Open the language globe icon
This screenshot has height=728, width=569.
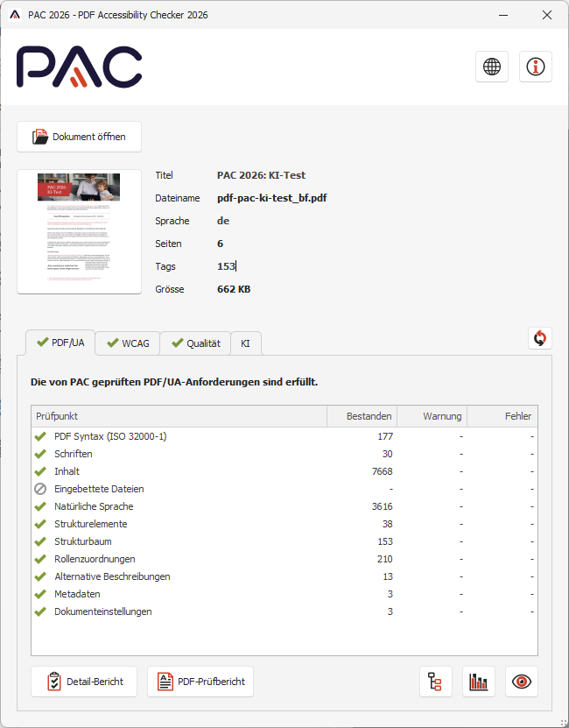click(x=492, y=67)
